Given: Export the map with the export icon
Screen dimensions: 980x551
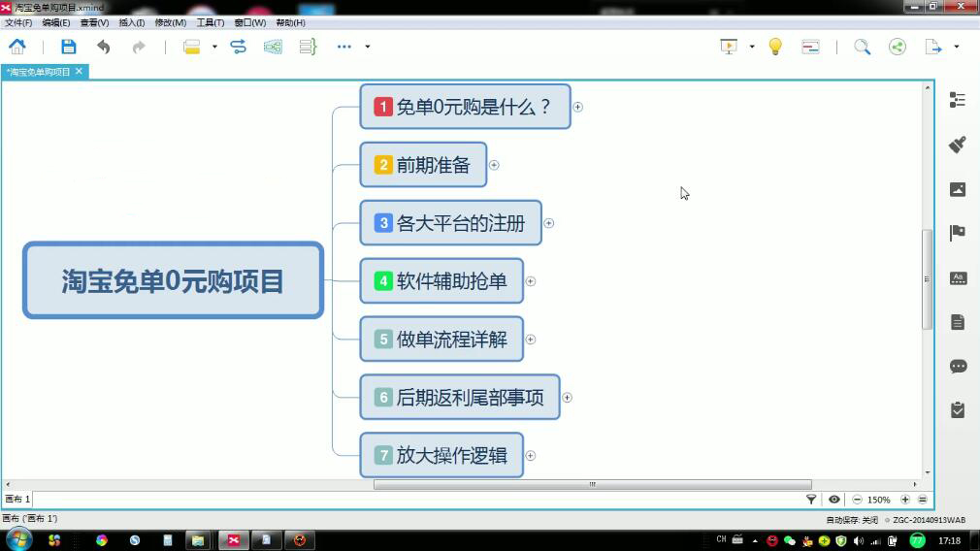Looking at the screenshot, I should [x=933, y=47].
